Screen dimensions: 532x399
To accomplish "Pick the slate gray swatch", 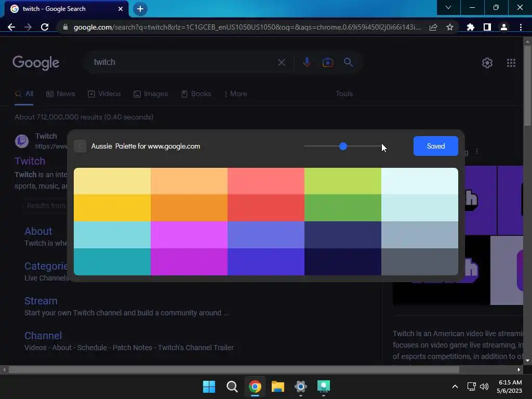I will [420, 235].
